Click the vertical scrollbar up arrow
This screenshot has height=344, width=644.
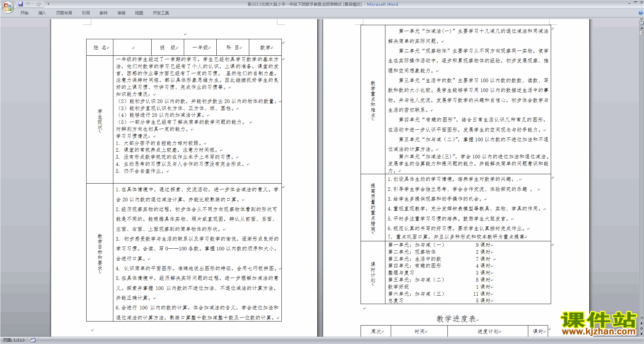click(641, 29)
